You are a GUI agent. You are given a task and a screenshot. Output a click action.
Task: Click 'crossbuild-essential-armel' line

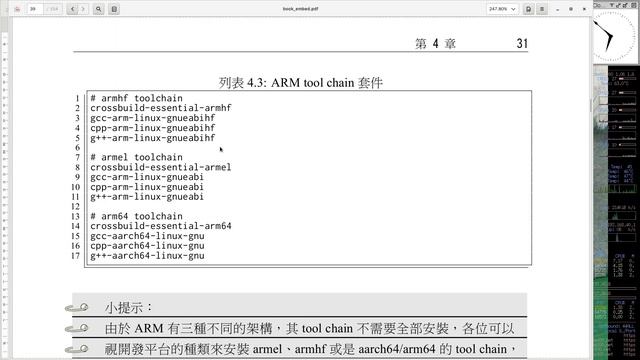click(161, 167)
